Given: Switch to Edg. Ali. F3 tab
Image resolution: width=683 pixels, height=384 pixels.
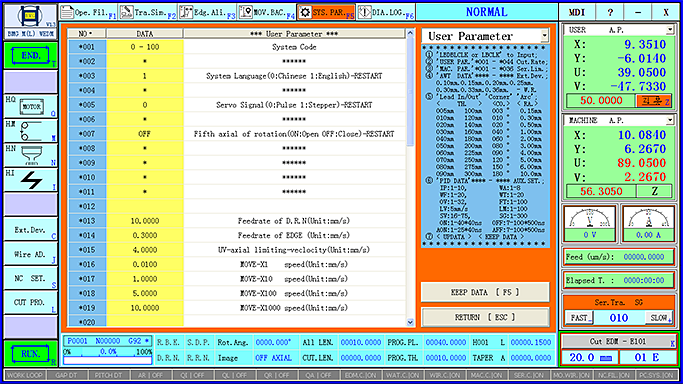Looking at the screenshot, I should click(x=207, y=12).
